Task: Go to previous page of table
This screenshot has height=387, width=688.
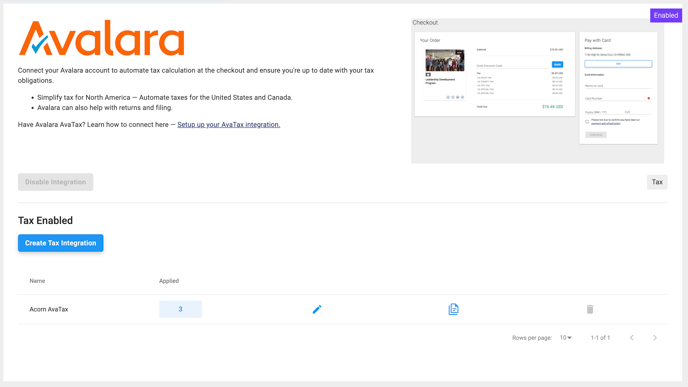Action: click(631, 337)
